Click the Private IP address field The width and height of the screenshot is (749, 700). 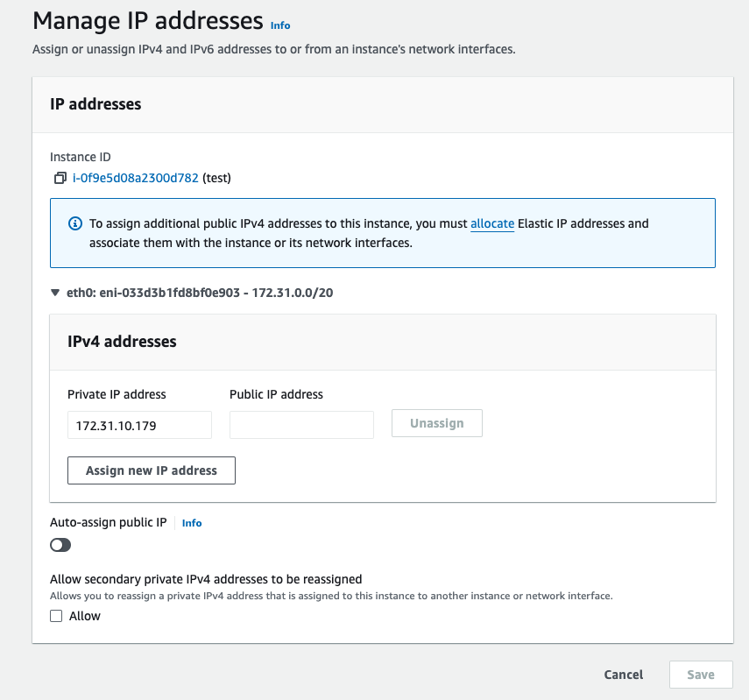click(139, 424)
